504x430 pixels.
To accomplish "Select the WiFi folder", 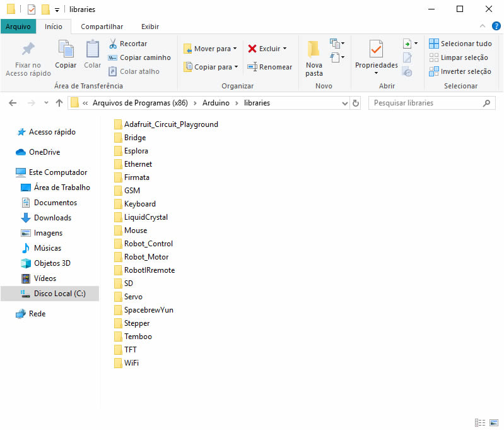I will point(126,362).
